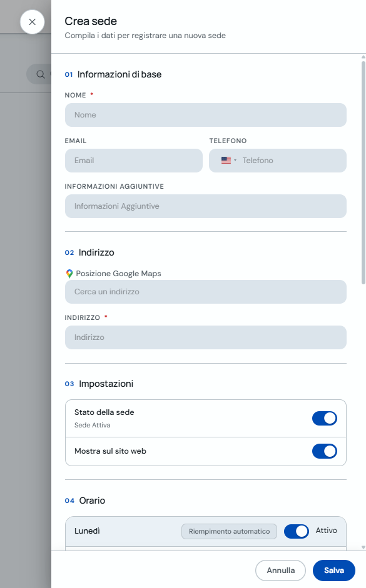Viewport: 366px width, 588px height.
Task: Select the Informazioni Aggiuntive field
Action: 206,206
